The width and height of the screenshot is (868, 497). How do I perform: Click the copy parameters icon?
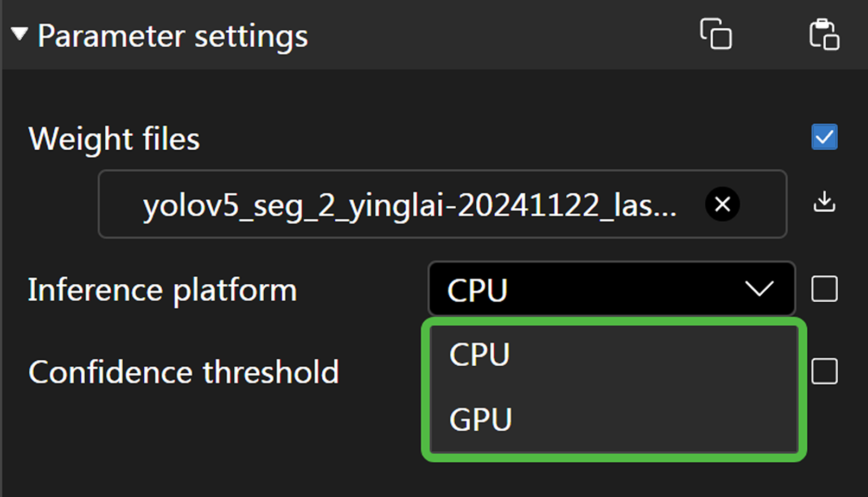tap(716, 34)
